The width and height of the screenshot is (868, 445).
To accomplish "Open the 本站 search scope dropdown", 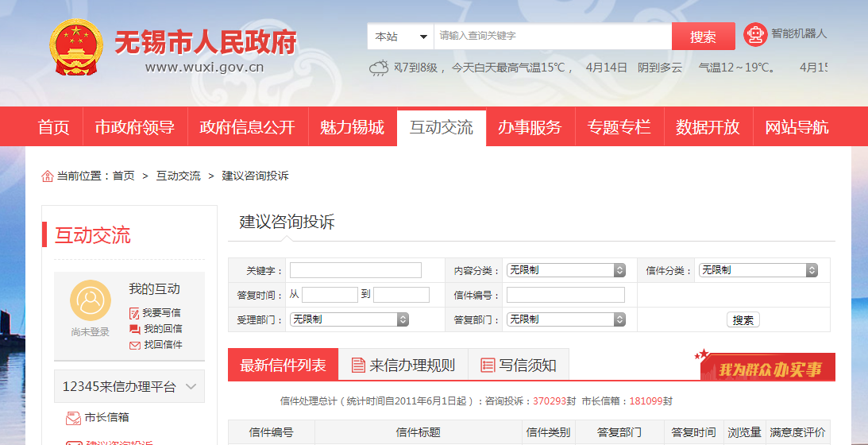I will (399, 37).
